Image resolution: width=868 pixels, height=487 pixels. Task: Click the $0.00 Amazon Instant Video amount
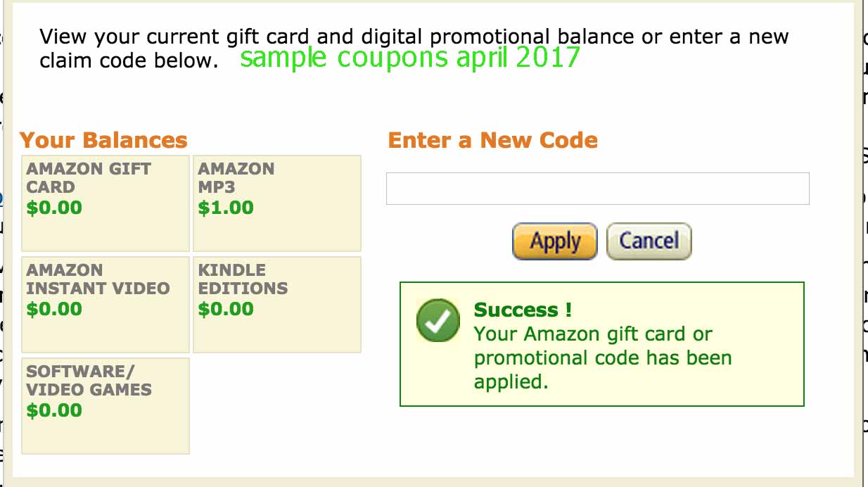pos(54,310)
